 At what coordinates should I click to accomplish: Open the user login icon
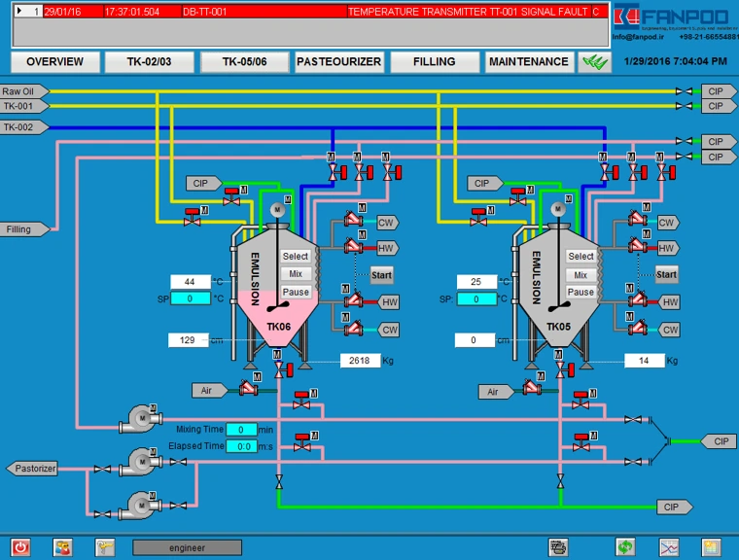[x=62, y=547]
